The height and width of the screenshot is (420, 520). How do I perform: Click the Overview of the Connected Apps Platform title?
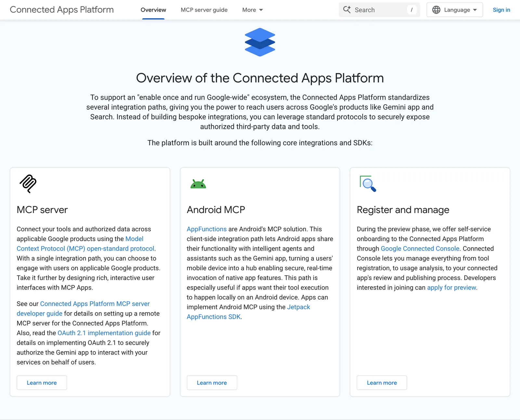tap(260, 78)
